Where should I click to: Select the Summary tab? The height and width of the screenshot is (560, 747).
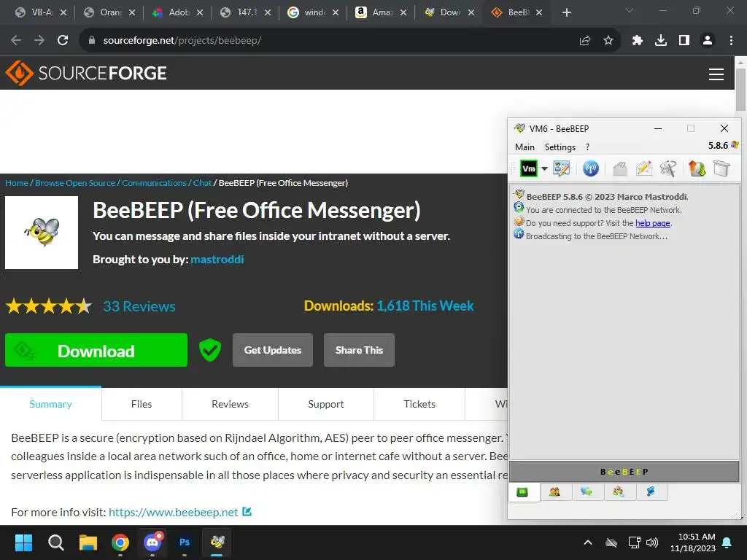coord(50,404)
